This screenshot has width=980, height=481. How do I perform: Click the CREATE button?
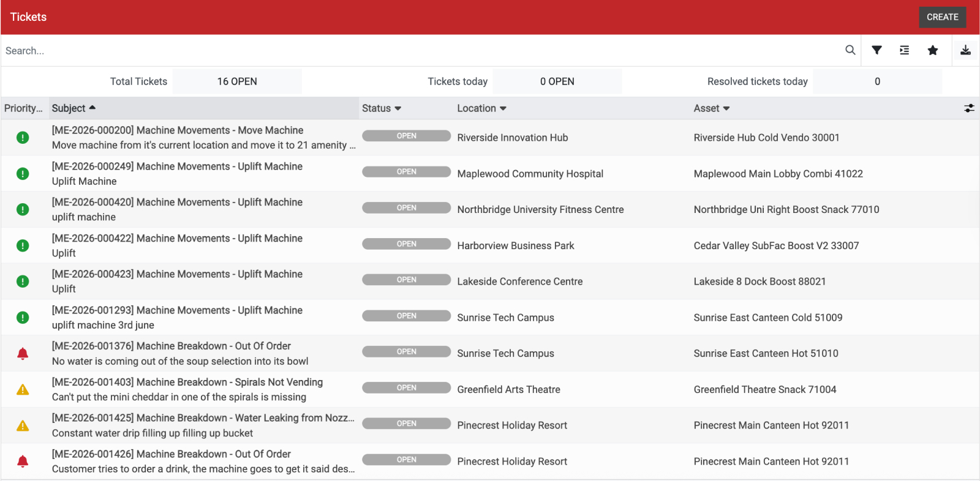(x=942, y=17)
